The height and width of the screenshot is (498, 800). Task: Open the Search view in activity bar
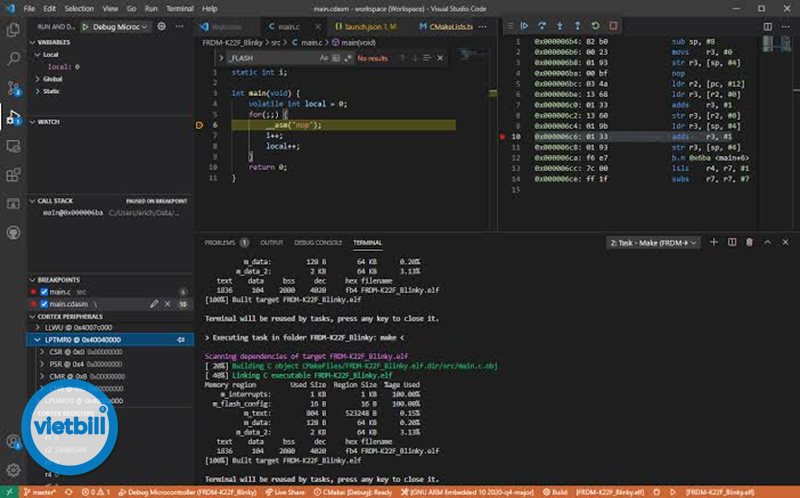click(13, 59)
